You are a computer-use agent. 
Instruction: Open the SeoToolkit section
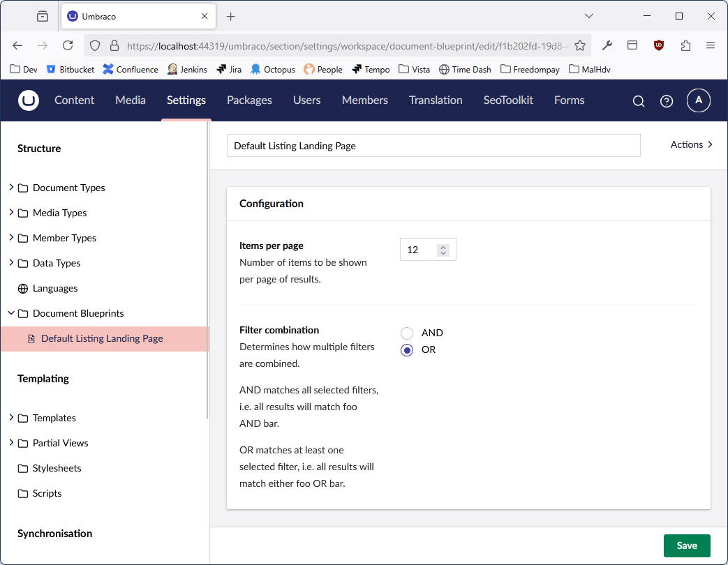tap(508, 100)
